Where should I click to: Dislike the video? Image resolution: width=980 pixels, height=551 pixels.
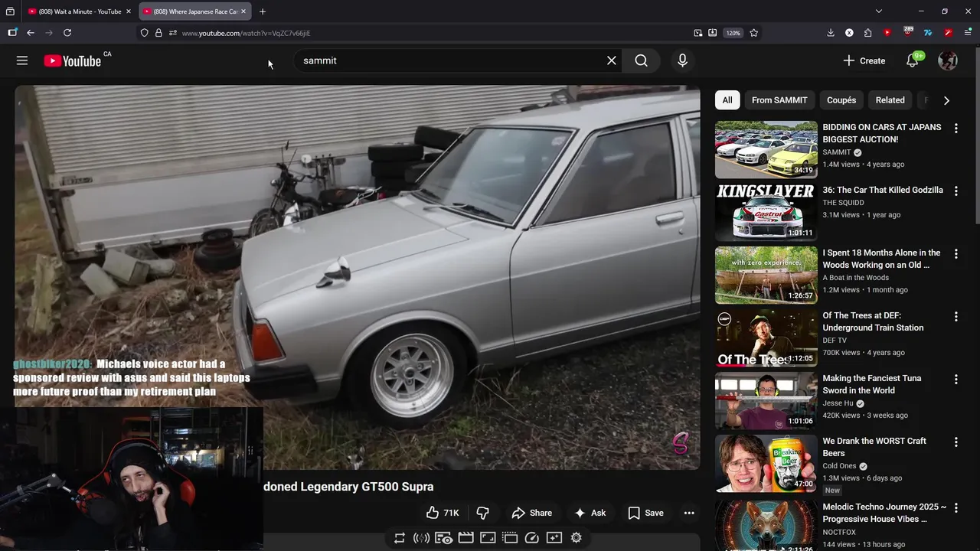pyautogui.click(x=482, y=513)
